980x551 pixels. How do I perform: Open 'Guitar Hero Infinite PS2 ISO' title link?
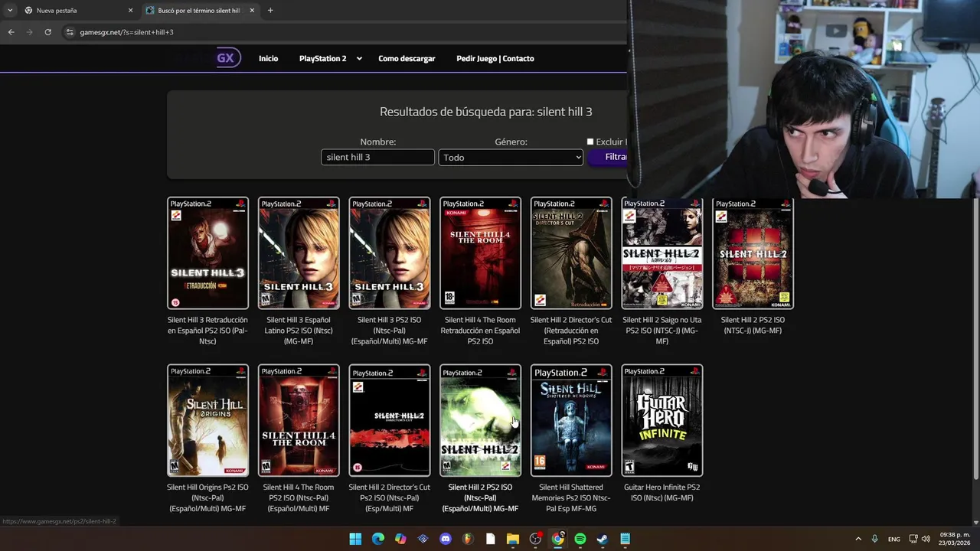pyautogui.click(x=662, y=492)
